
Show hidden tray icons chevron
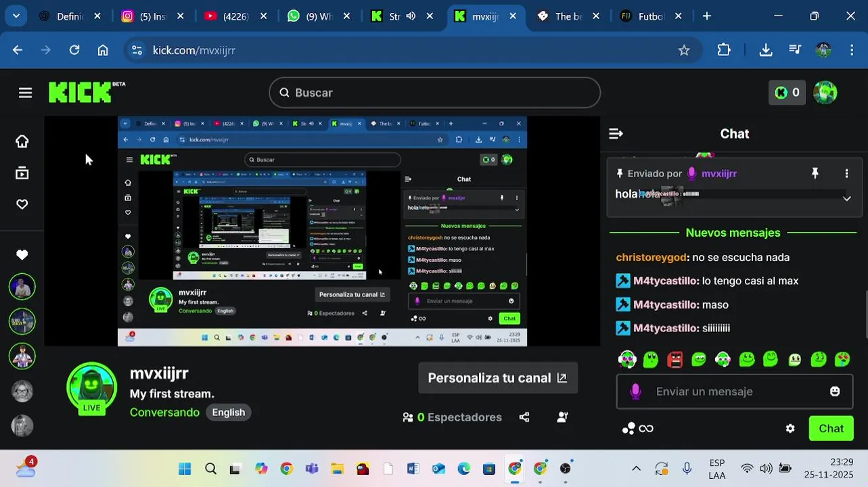point(636,469)
